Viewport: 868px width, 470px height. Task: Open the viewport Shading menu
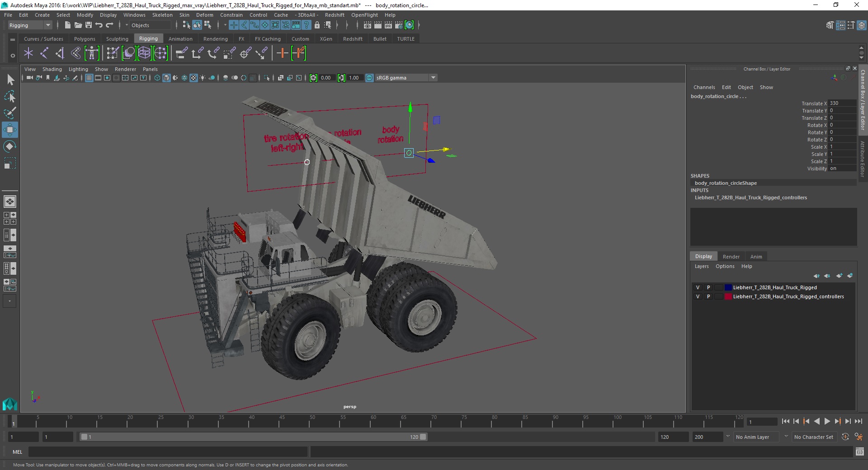[x=52, y=69]
